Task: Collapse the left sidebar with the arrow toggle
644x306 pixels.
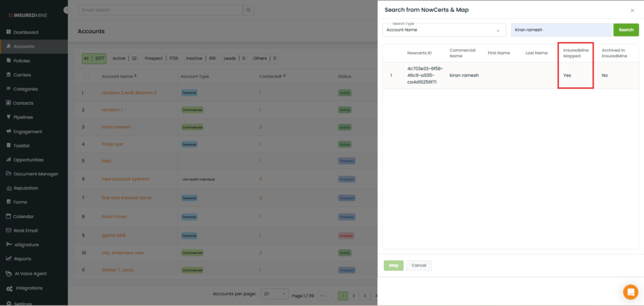Action: click(67, 10)
